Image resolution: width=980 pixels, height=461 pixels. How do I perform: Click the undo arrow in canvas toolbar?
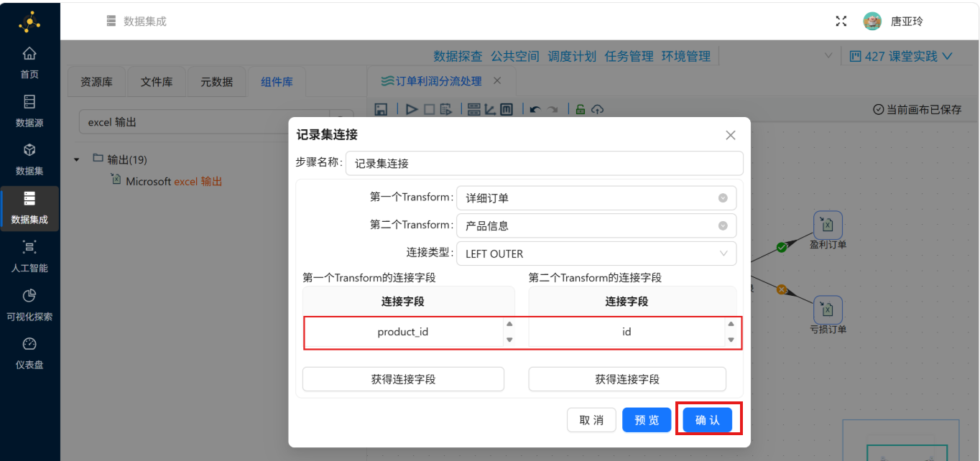[x=535, y=109]
